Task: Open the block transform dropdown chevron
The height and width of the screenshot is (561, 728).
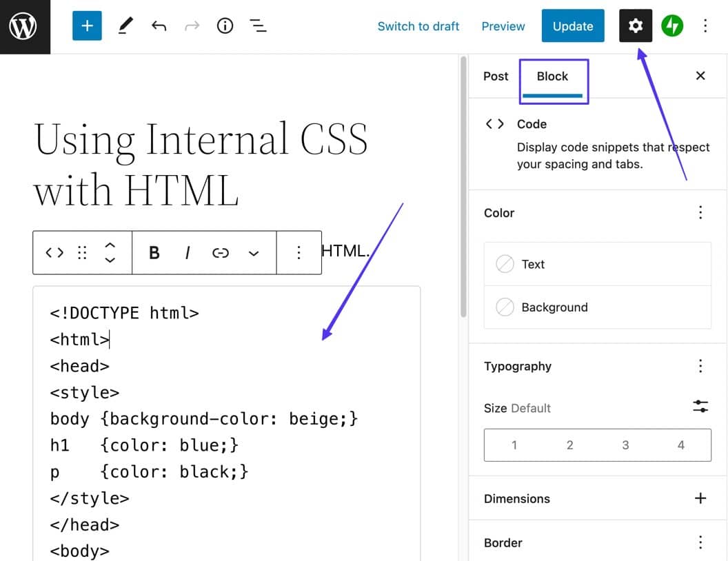Action: point(253,252)
